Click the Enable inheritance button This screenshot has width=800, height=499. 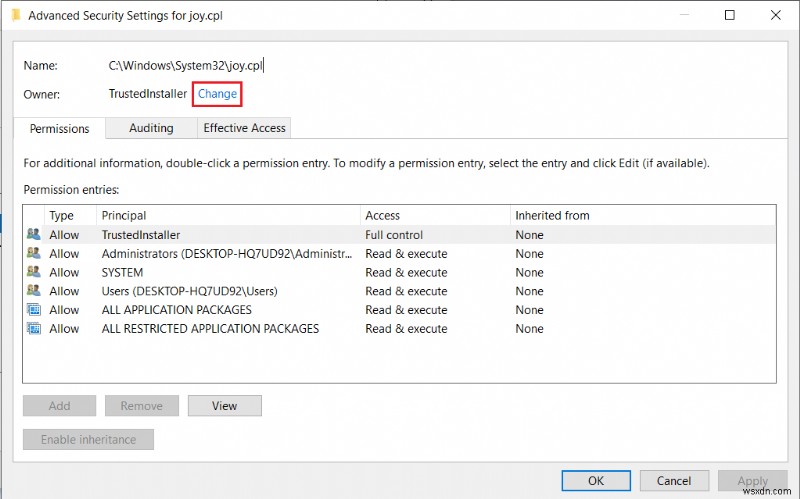[x=88, y=439]
